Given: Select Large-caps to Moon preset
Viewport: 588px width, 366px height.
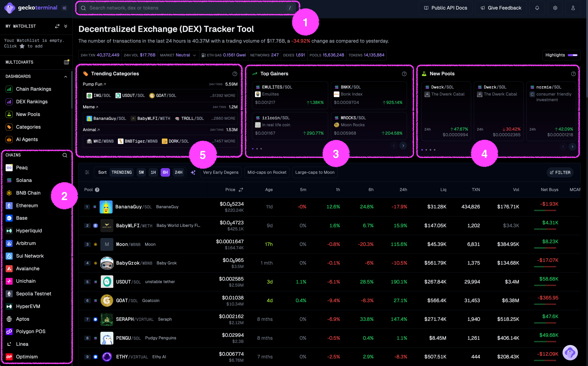Looking at the screenshot, I should pyautogui.click(x=315, y=172).
